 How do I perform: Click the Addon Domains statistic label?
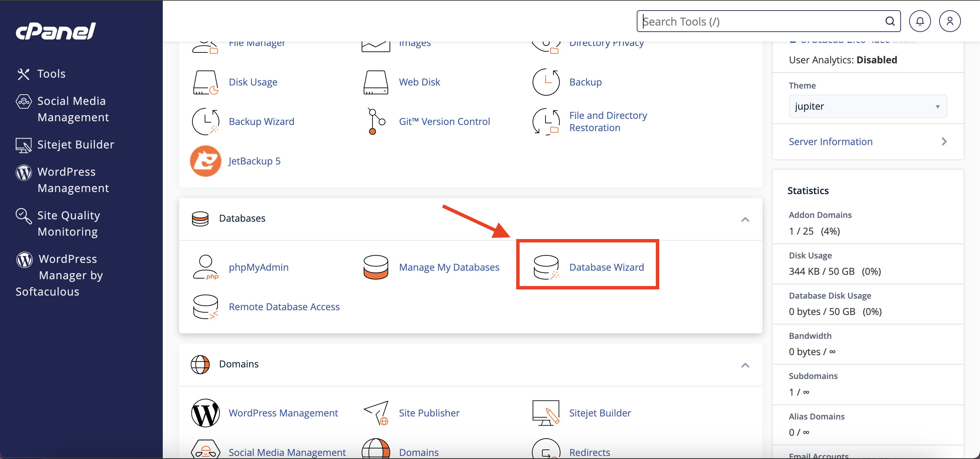(x=820, y=215)
